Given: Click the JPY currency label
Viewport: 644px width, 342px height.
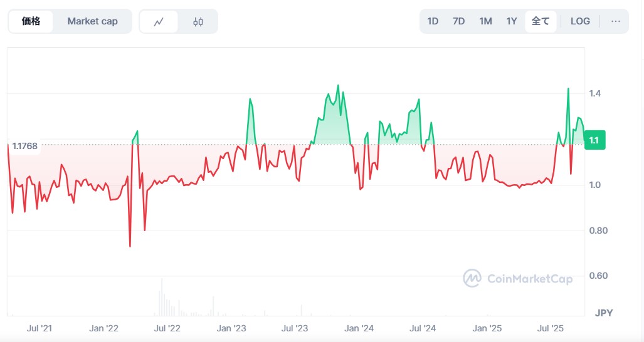Looking at the screenshot, I should pyautogui.click(x=603, y=313).
